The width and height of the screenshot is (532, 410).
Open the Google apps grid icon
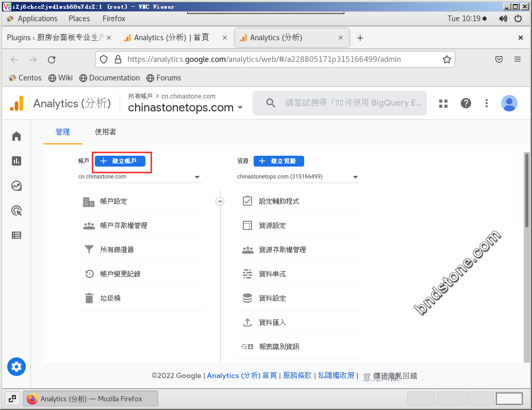pos(443,103)
